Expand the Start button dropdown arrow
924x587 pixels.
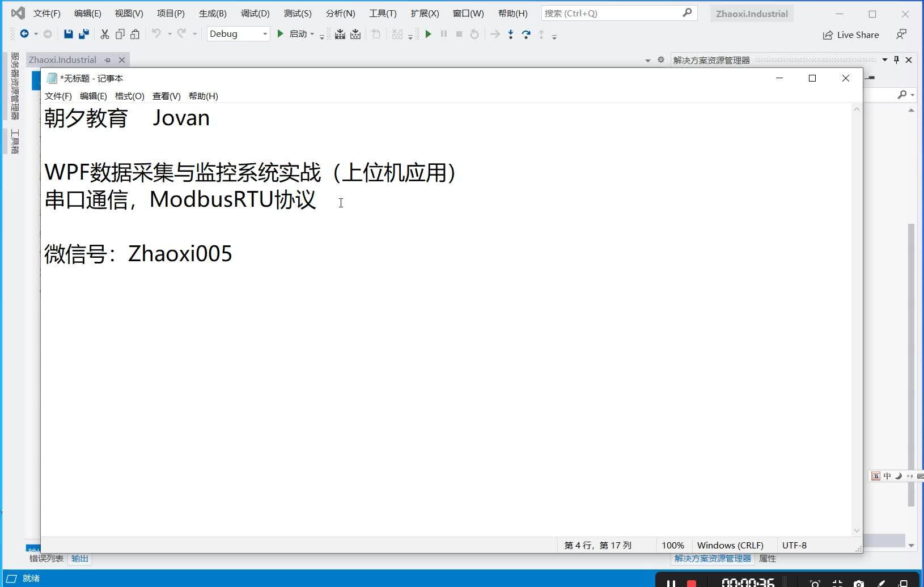(311, 34)
